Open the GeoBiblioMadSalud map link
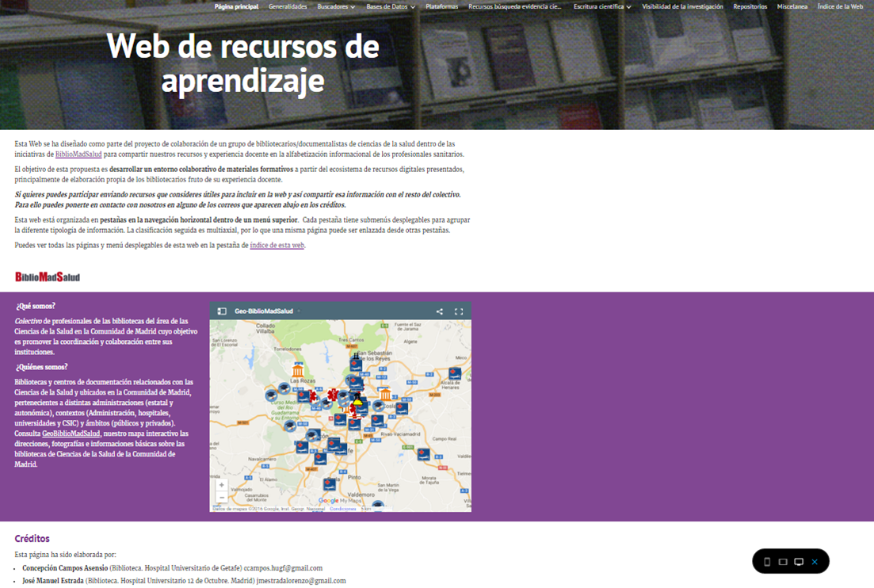This screenshot has height=588, width=874. (71, 433)
